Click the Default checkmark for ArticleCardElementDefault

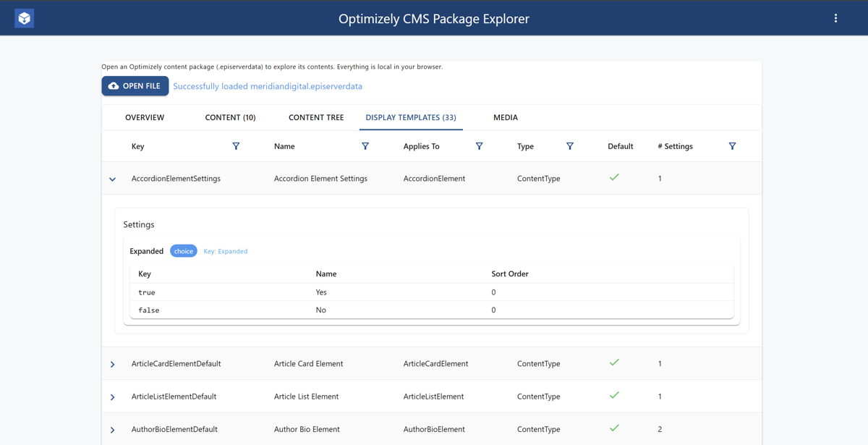pos(614,363)
